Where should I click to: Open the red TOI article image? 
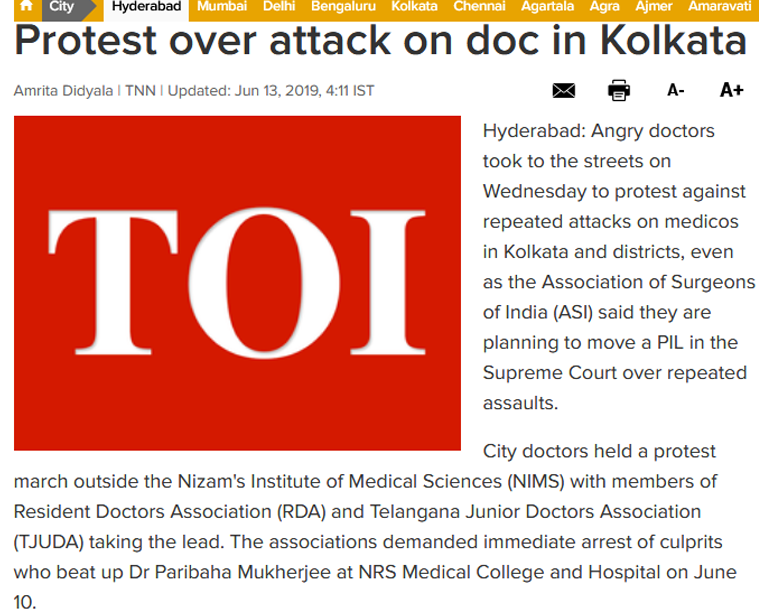(237, 283)
